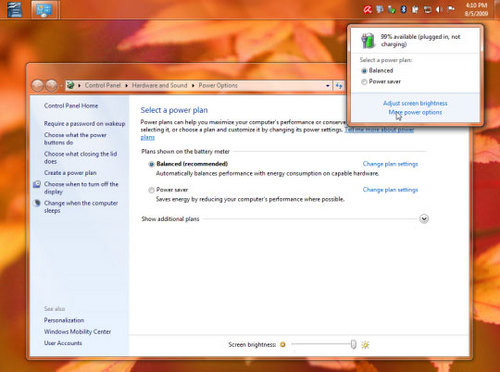Open the Action Center flag icon
Viewport: 500px width, 372px height.
coord(451,10)
